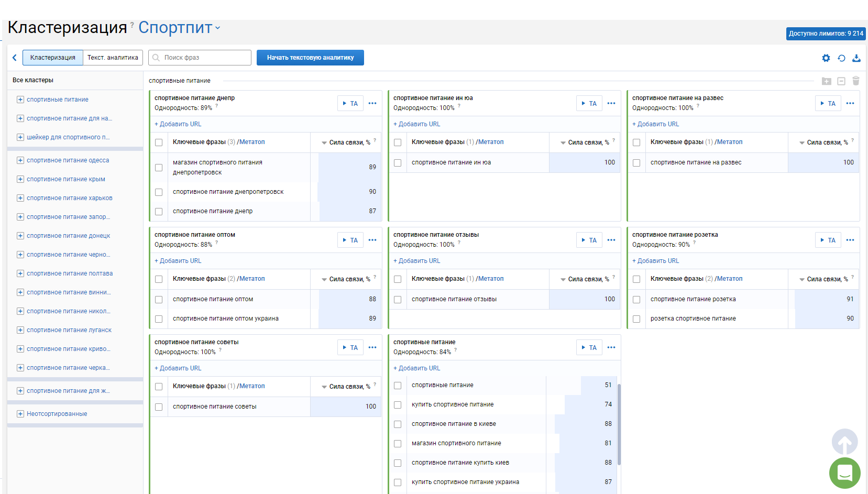This screenshot has width=868, height=494.
Task: Open the settings gear icon
Action: tap(826, 58)
